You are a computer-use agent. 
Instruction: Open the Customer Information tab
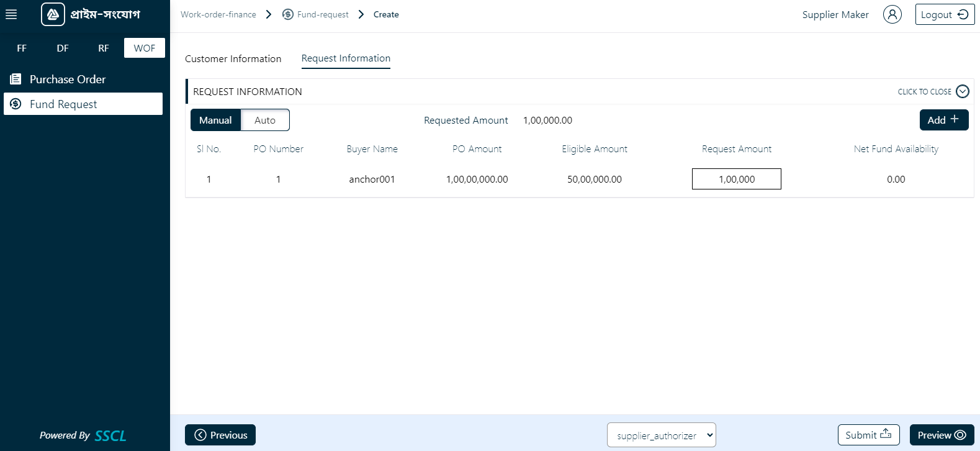coord(233,58)
